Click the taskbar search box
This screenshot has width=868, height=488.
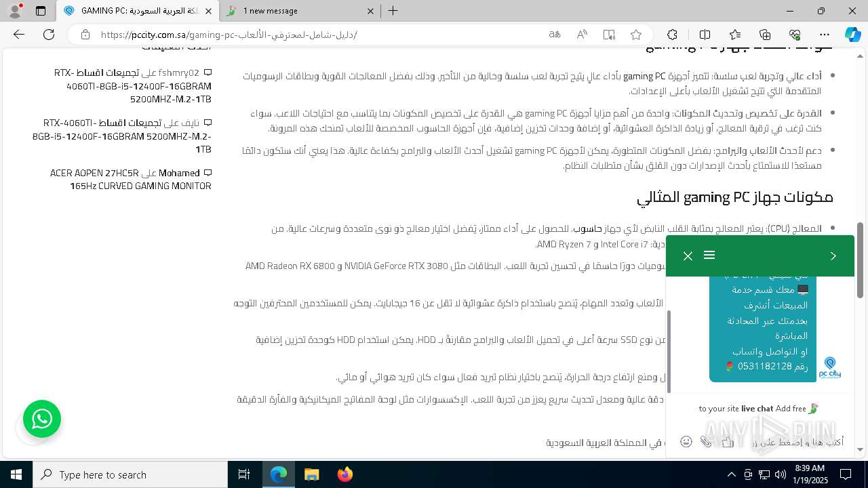pyautogui.click(x=130, y=474)
